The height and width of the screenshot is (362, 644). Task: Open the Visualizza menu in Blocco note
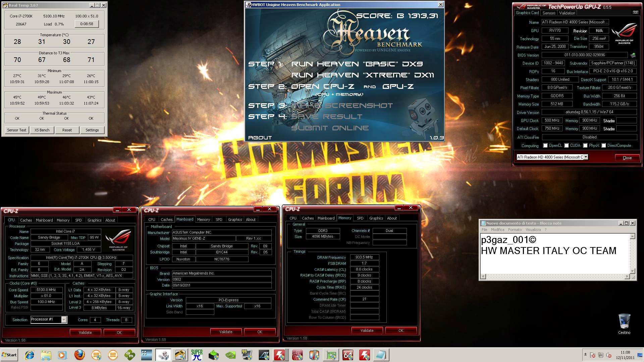(x=533, y=230)
